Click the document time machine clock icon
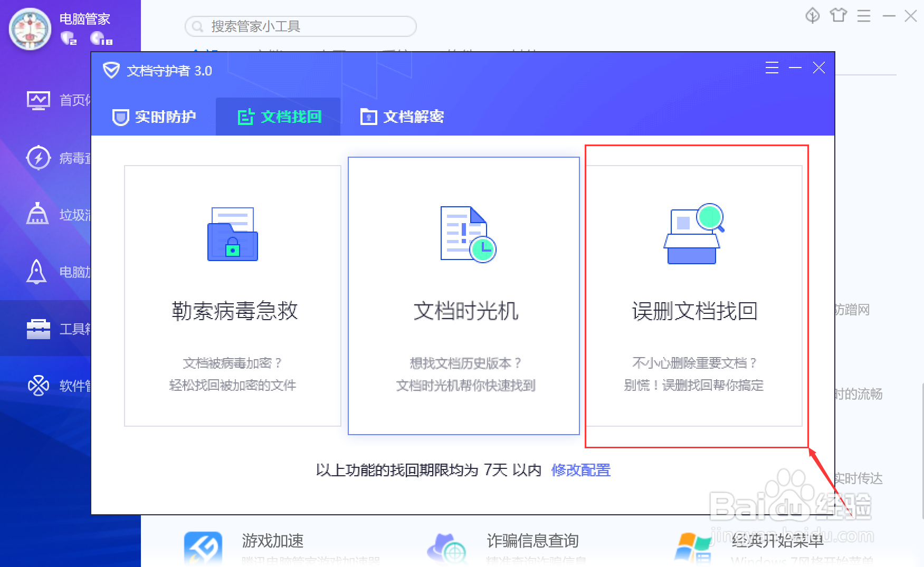The width and height of the screenshot is (924, 567). point(468,234)
